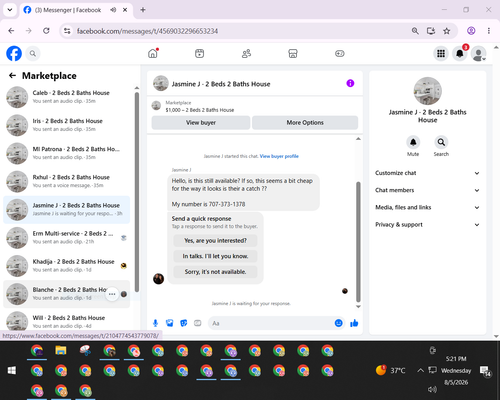Viewport: 500px width, 400px height.
Task: Expand Media, files and links section
Action: [x=427, y=207]
